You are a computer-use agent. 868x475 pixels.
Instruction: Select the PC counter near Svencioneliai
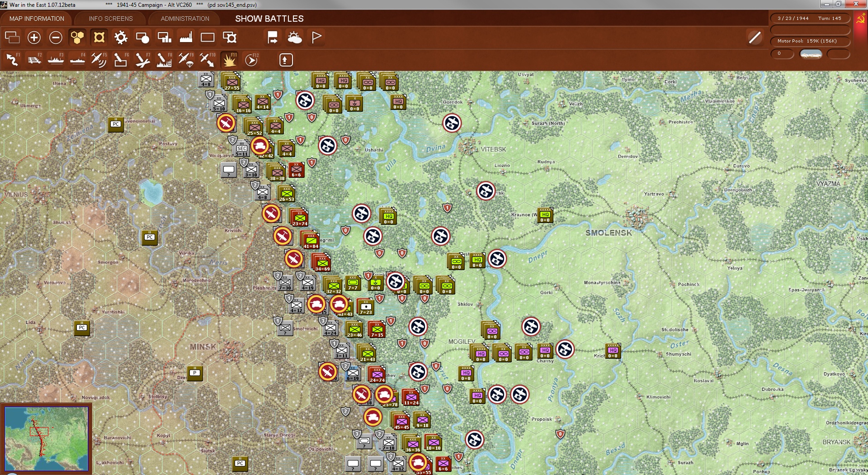[116, 124]
